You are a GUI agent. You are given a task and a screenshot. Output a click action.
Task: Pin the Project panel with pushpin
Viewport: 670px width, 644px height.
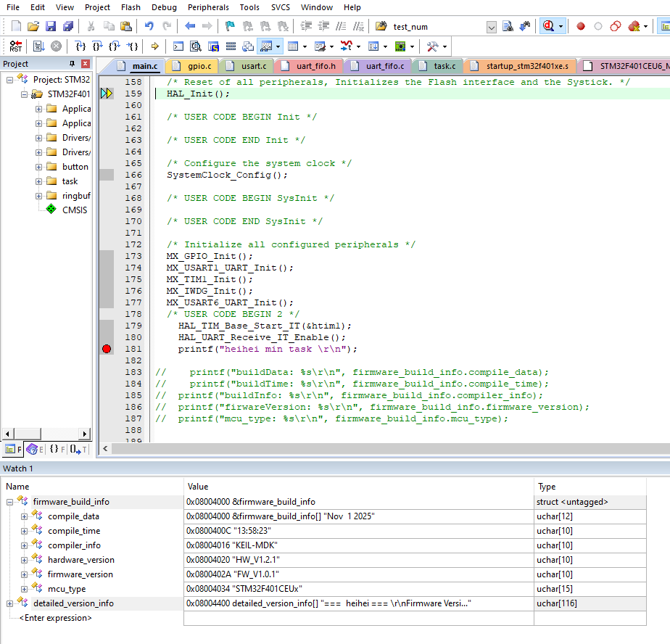click(x=72, y=64)
